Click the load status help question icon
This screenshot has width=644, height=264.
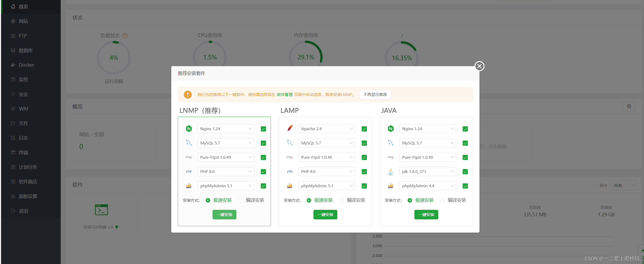point(125,36)
